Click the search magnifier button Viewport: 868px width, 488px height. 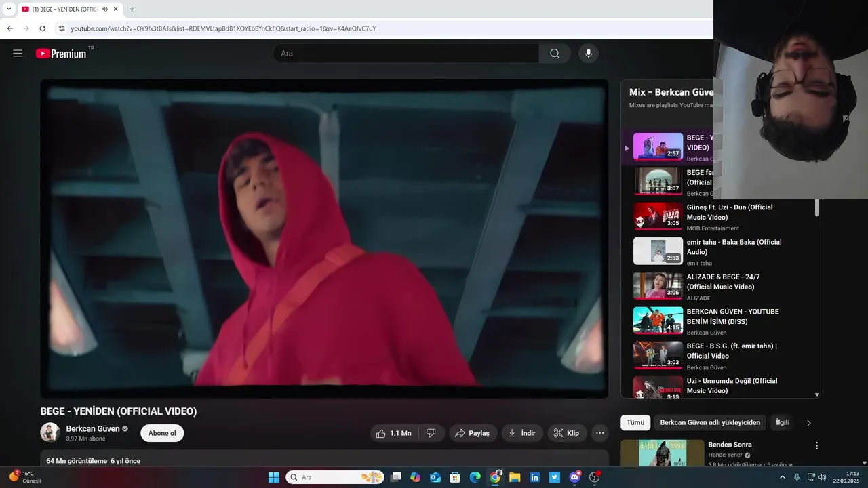555,54
